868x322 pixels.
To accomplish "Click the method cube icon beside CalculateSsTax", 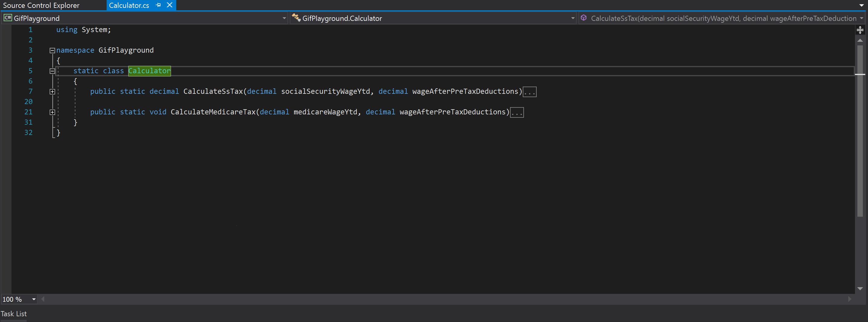I will (x=584, y=18).
